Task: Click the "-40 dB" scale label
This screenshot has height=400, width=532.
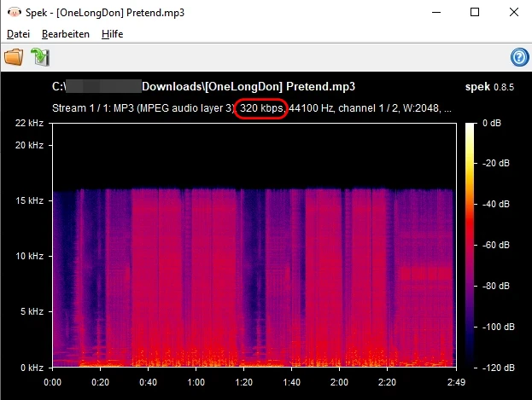Action: coord(495,204)
